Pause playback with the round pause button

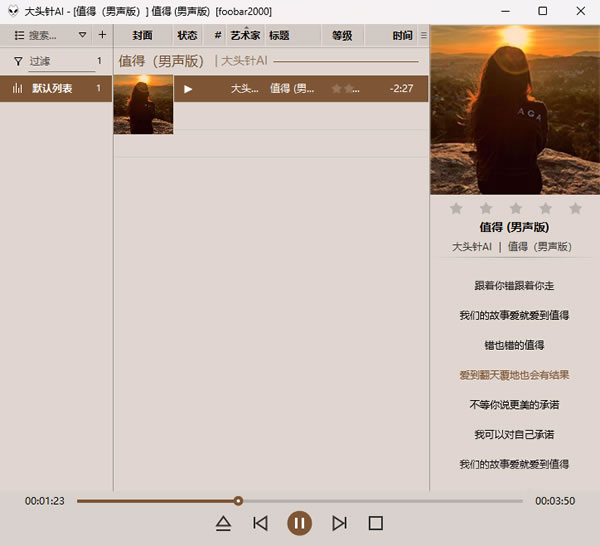pyautogui.click(x=299, y=523)
